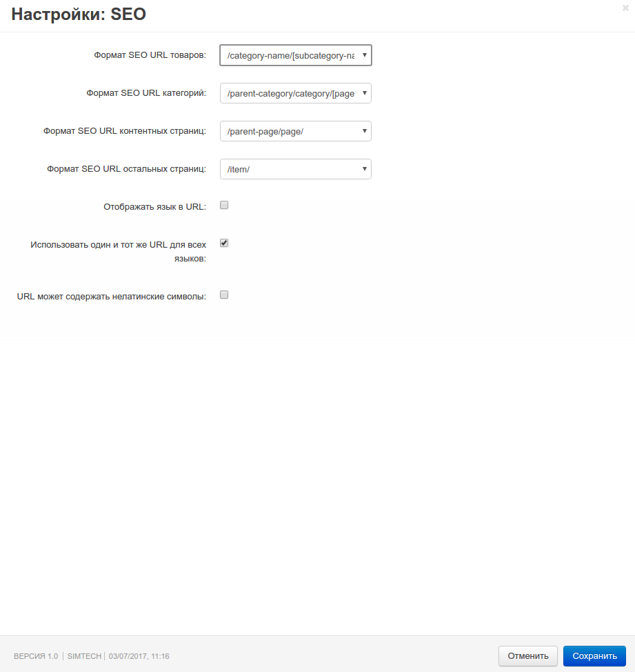The image size is (635, 672).
Task: Click the 'Настройки: SEO' dialog title
Action: 79,14
